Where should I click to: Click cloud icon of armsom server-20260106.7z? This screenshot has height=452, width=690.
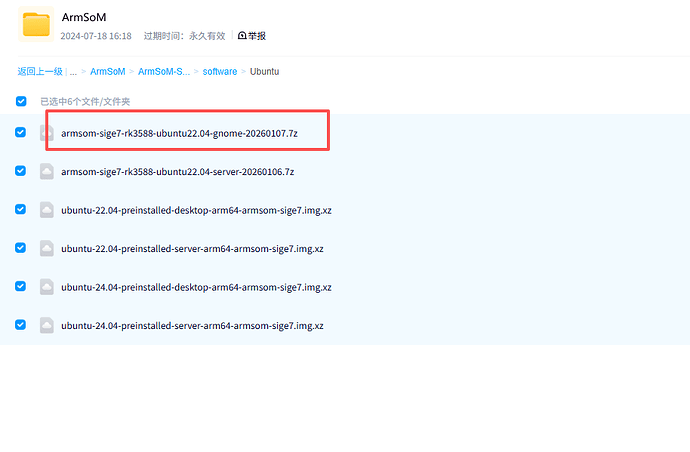click(46, 172)
